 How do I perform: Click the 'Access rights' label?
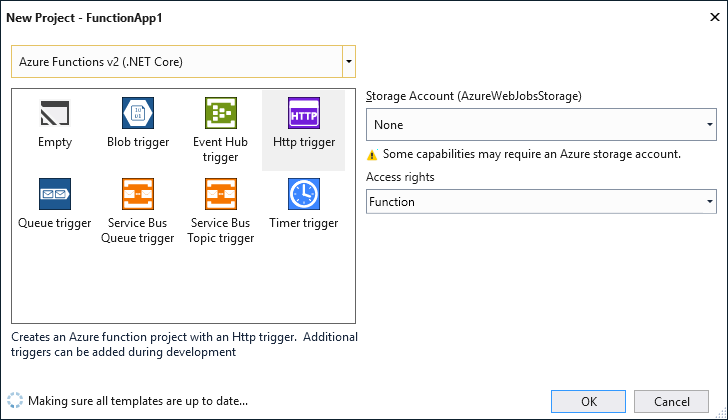(x=400, y=177)
